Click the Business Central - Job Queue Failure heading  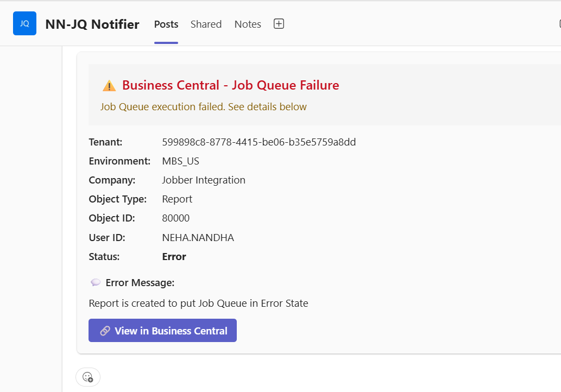coord(231,85)
